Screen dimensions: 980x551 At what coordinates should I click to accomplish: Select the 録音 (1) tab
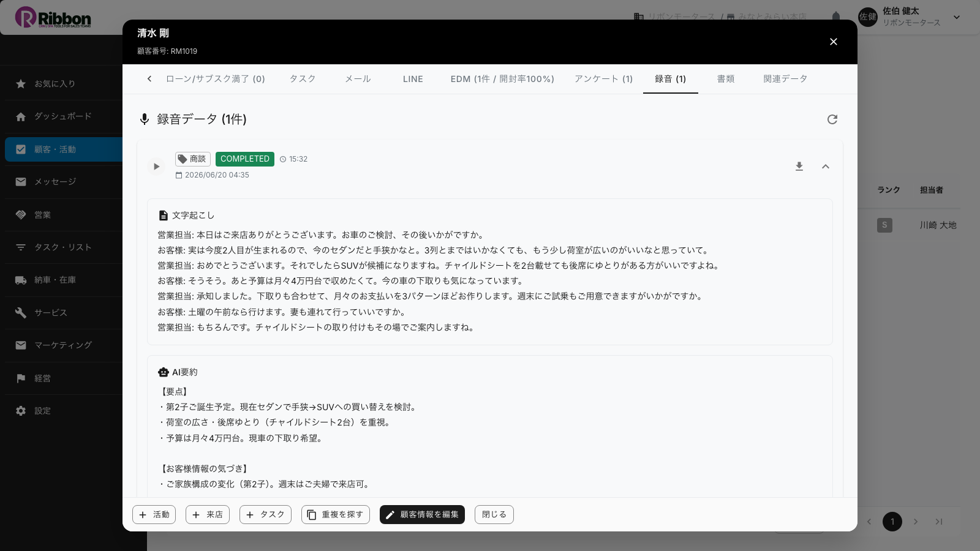coord(671,79)
